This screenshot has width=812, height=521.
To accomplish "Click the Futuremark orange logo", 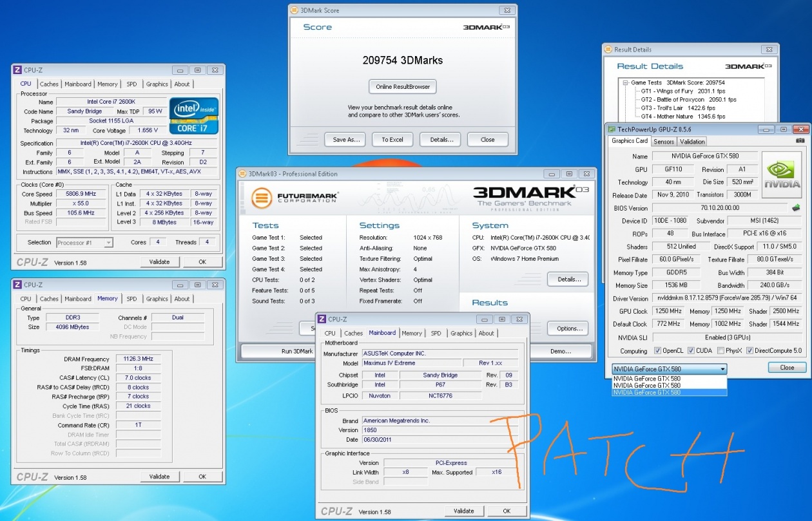I will tap(261, 198).
